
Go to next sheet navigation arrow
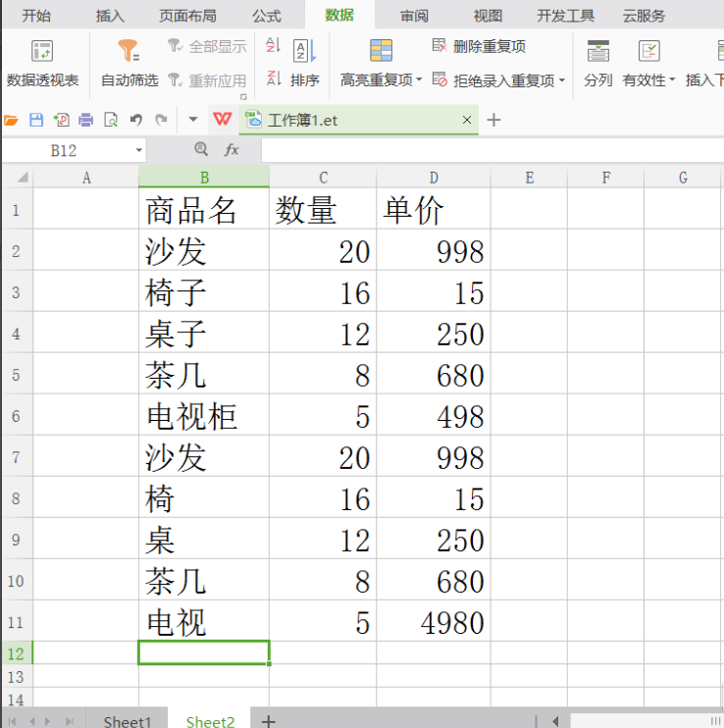(x=47, y=721)
